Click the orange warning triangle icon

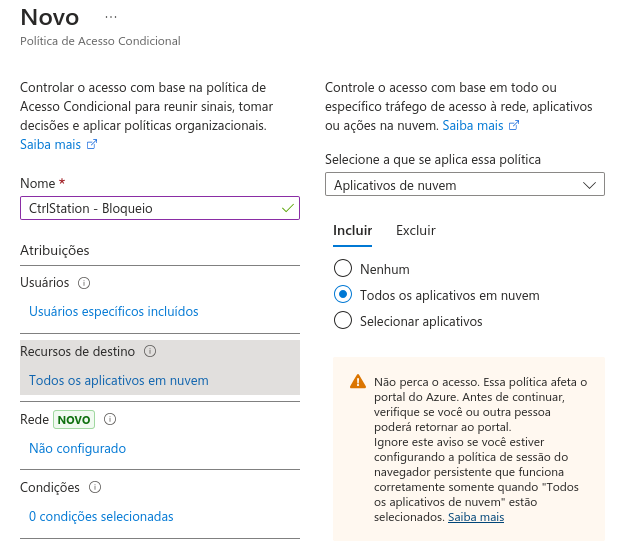(357, 382)
